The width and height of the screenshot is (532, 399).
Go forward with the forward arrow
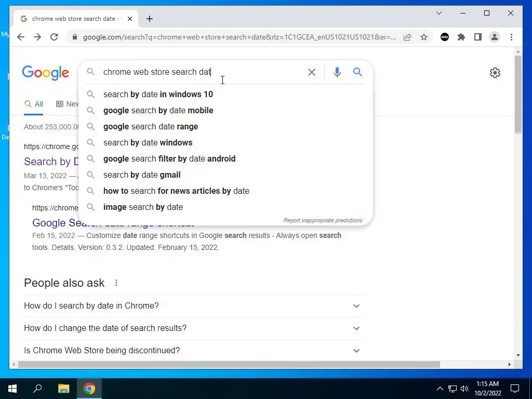tap(37, 37)
